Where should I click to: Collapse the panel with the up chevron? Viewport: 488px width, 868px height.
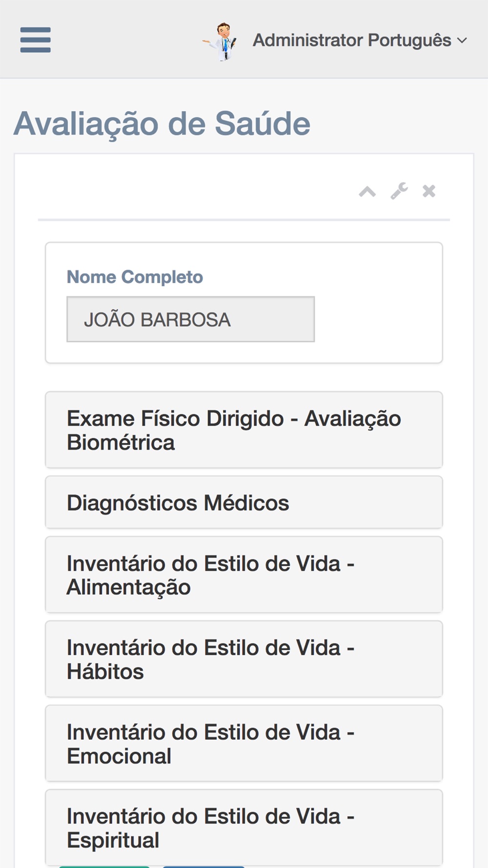coord(367,191)
